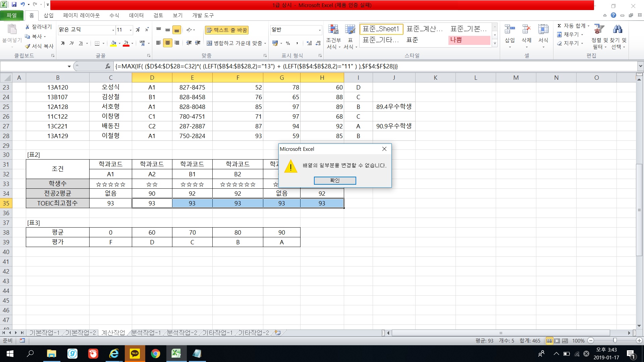Screen dimensions: 644x362
Task: Toggle bottom vertical alignment
Action: (x=177, y=30)
